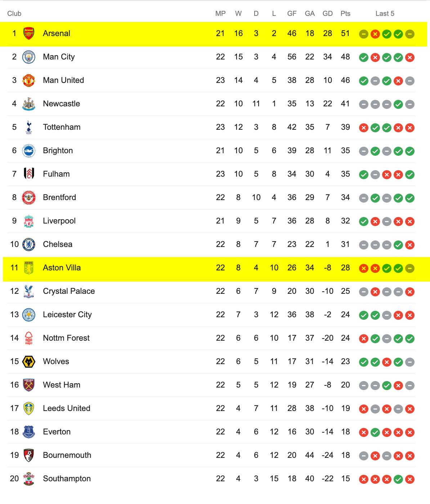Click Everton's green win icon in Last 5
The width and height of the screenshot is (430, 504).
click(x=375, y=432)
